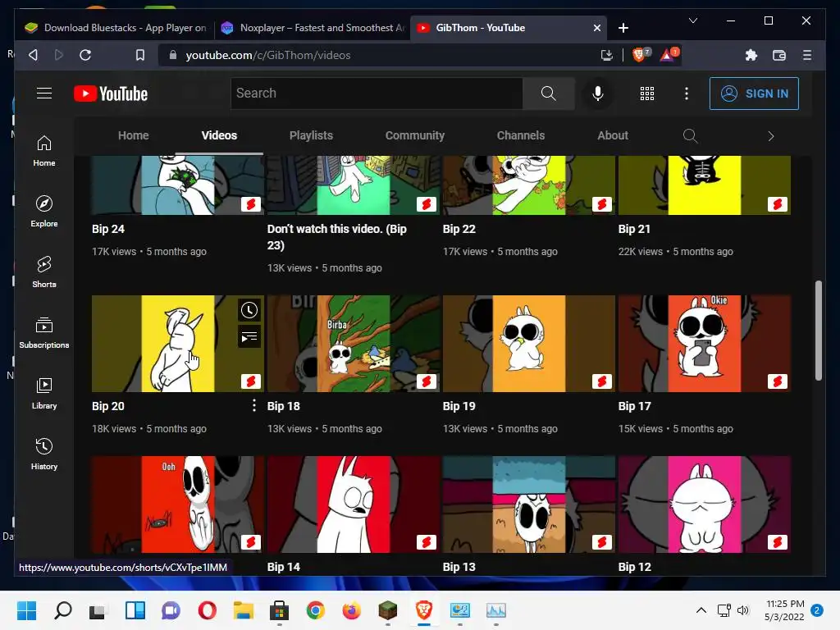The width and height of the screenshot is (840, 630).
Task: Open Bip 20 video options menu
Action: (x=254, y=405)
